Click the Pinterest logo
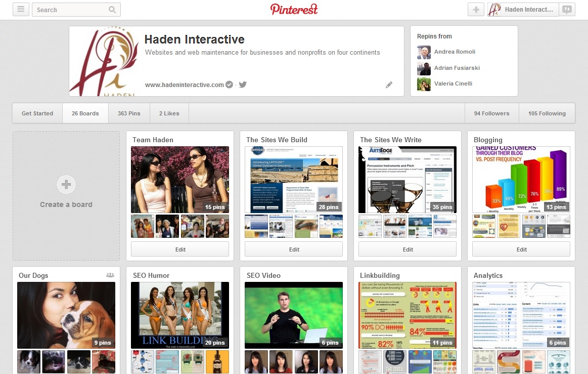This screenshot has width=588, height=374. 294,10
